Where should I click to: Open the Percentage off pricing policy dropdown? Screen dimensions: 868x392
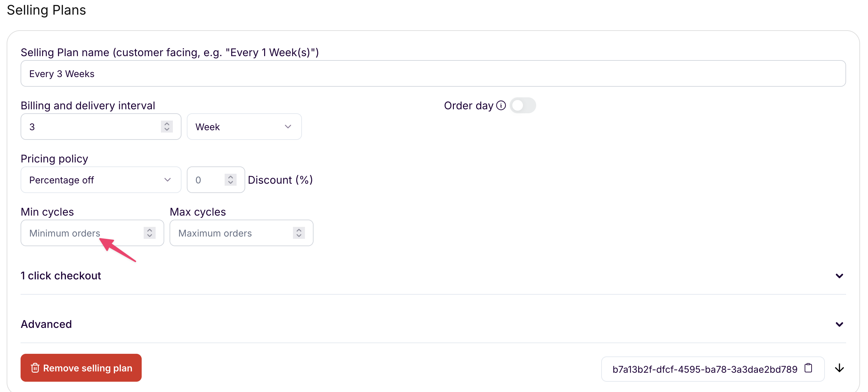[x=101, y=180]
